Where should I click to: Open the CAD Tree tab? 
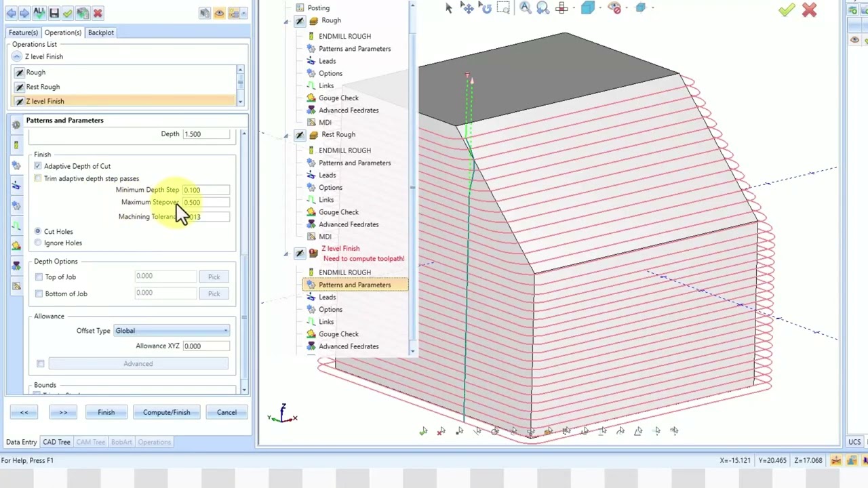(x=56, y=443)
